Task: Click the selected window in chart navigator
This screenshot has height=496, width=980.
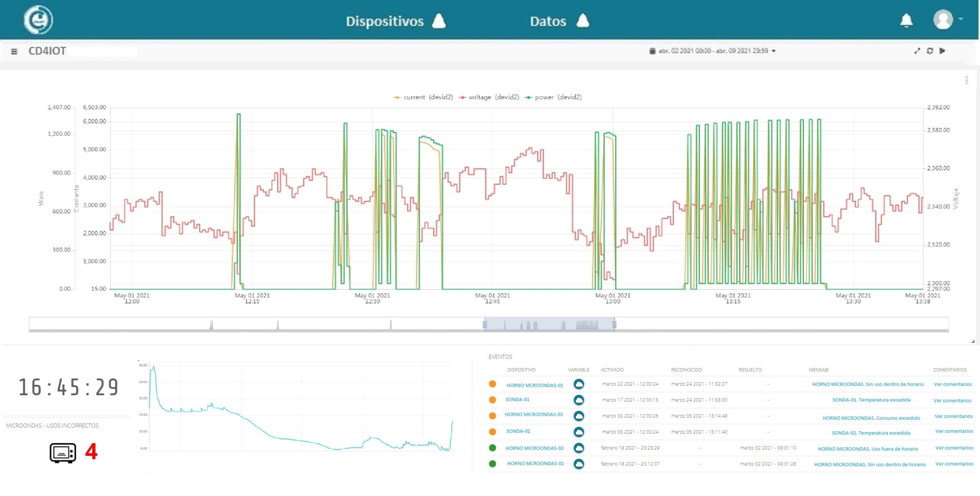Action: [x=549, y=324]
